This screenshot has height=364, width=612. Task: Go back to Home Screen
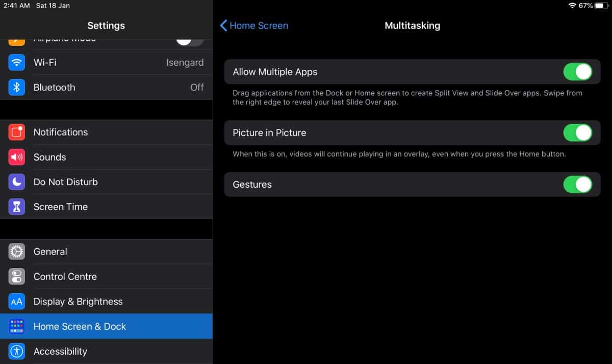[254, 25]
